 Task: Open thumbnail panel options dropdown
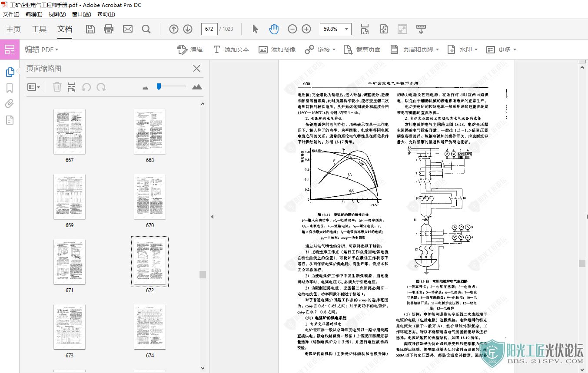click(x=33, y=87)
